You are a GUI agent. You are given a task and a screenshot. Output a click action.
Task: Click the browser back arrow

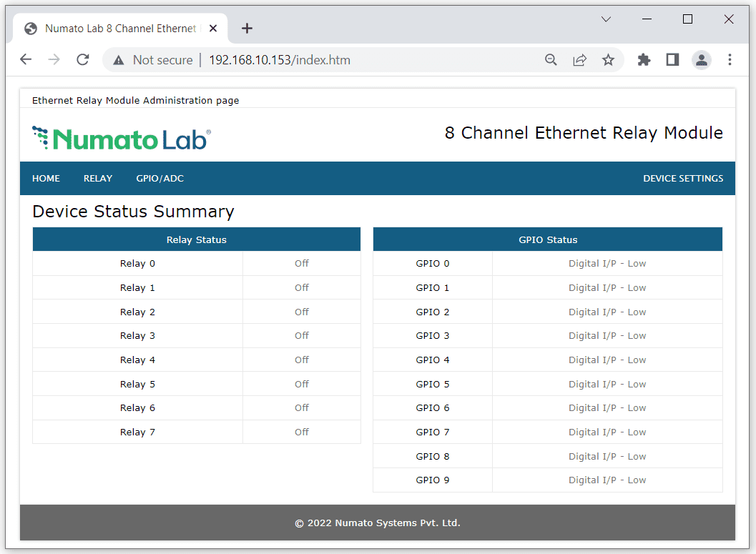(26, 60)
